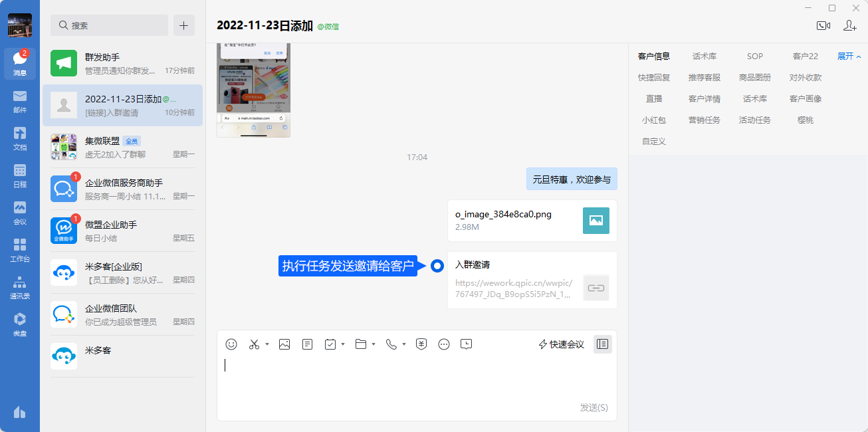
Task: Switch to top-row 话术库 tab
Action: click(705, 56)
